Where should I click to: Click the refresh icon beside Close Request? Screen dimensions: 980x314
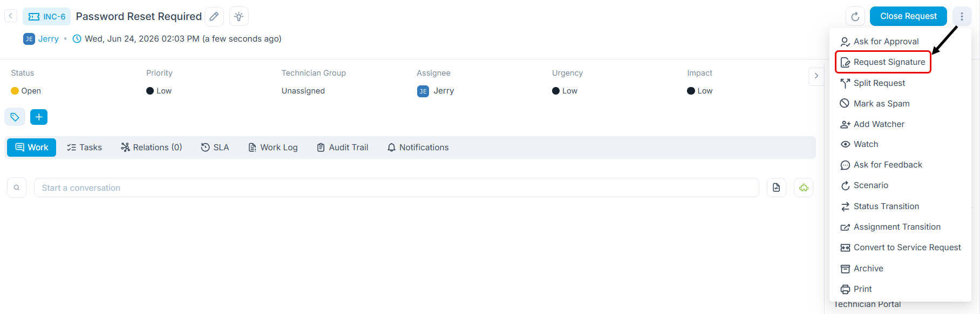855,16
